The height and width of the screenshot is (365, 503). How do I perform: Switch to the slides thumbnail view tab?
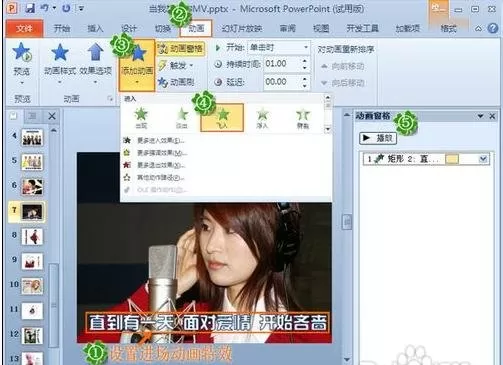click(x=14, y=116)
